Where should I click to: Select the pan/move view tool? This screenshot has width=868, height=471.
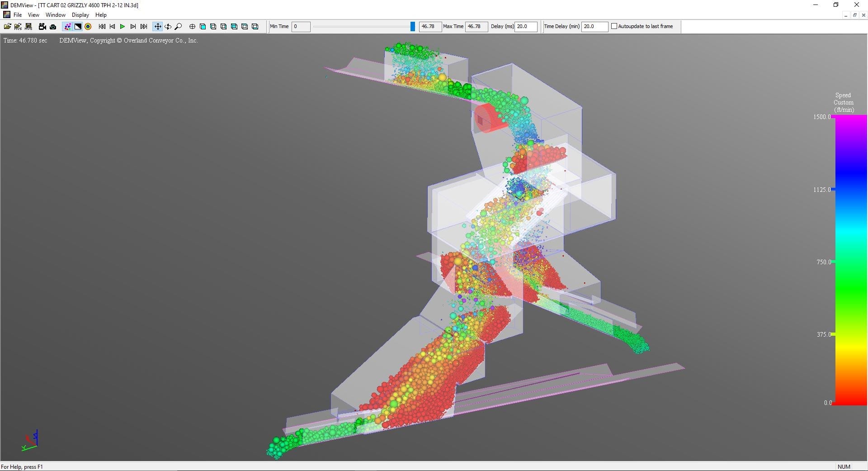[x=157, y=27]
